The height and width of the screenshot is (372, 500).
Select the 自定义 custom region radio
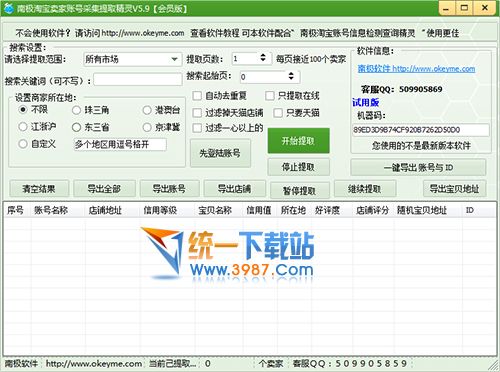pos(23,144)
